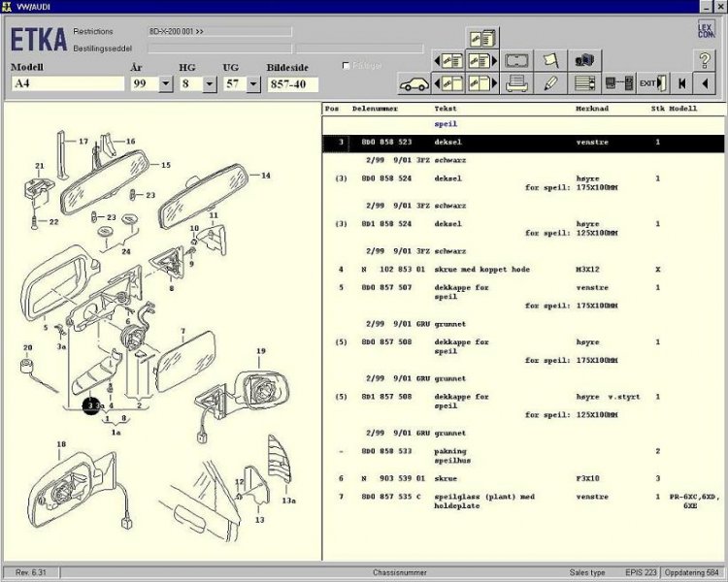This screenshot has width=728, height=582.
Task: Expand the UG subgroup dropdown
Action: coord(253,84)
